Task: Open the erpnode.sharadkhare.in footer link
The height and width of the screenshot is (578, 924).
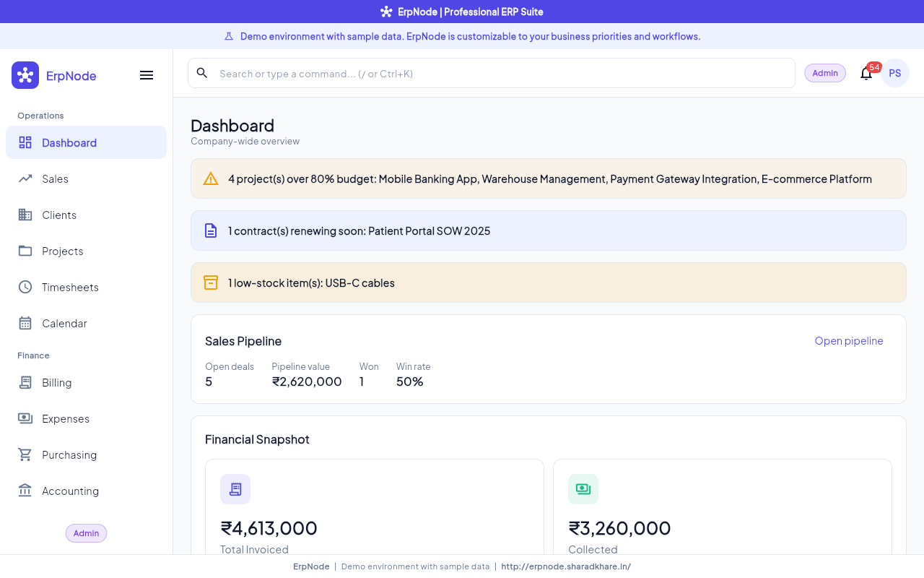Action: point(566,566)
